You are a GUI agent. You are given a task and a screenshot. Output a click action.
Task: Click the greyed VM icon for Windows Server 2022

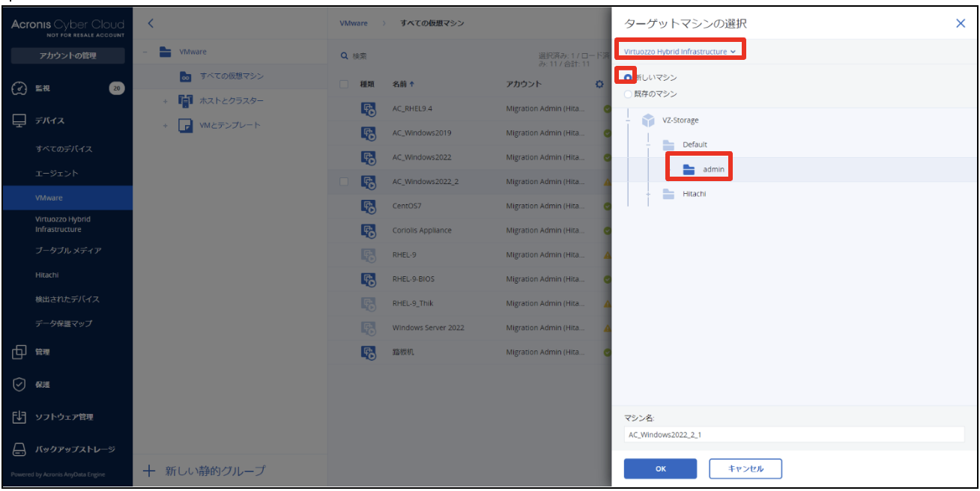pyautogui.click(x=369, y=327)
